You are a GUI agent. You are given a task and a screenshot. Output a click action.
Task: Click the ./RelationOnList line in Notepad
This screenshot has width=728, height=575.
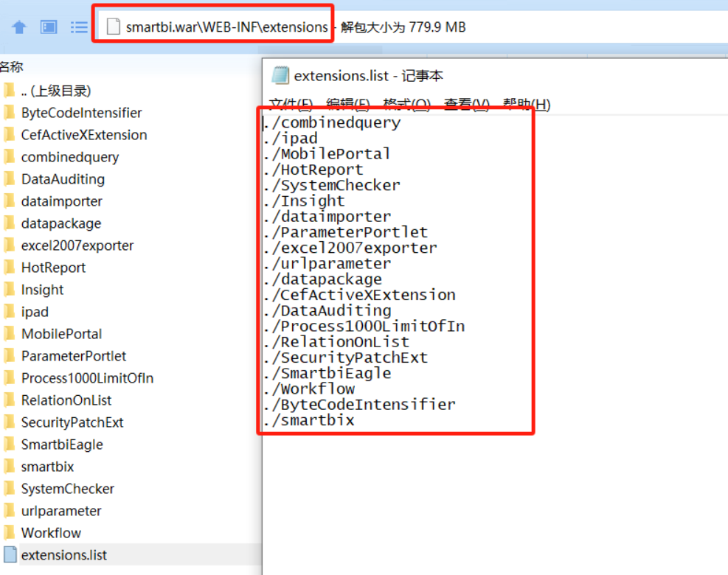[336, 341]
